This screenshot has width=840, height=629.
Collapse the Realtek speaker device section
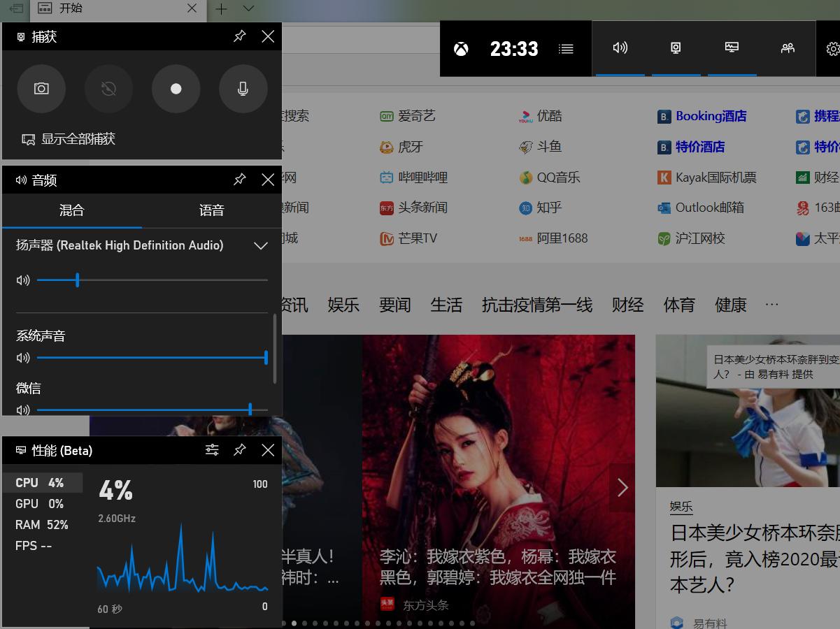[261, 246]
